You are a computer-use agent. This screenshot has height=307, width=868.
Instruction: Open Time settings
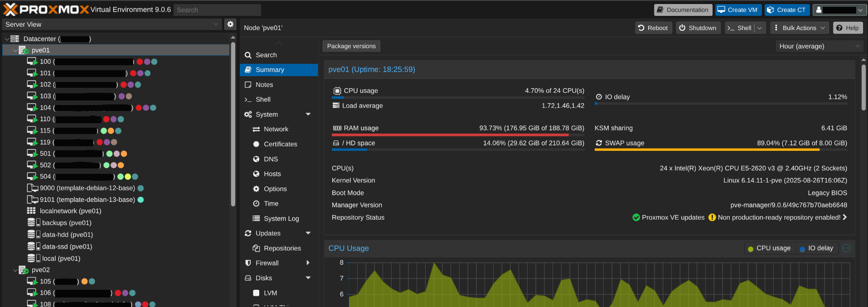point(279,204)
